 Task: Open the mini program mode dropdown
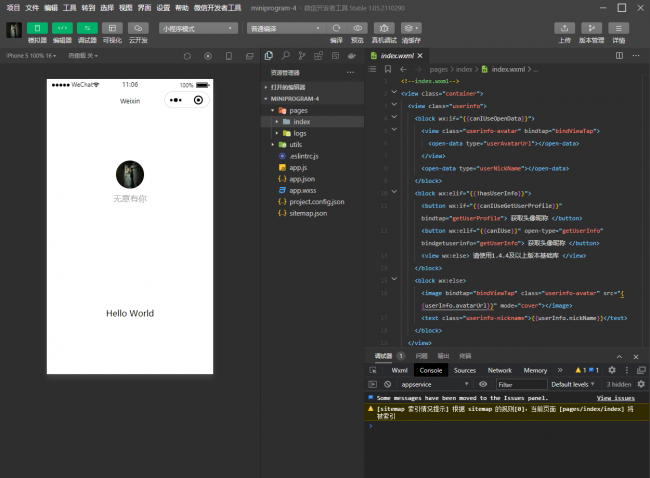click(x=198, y=28)
